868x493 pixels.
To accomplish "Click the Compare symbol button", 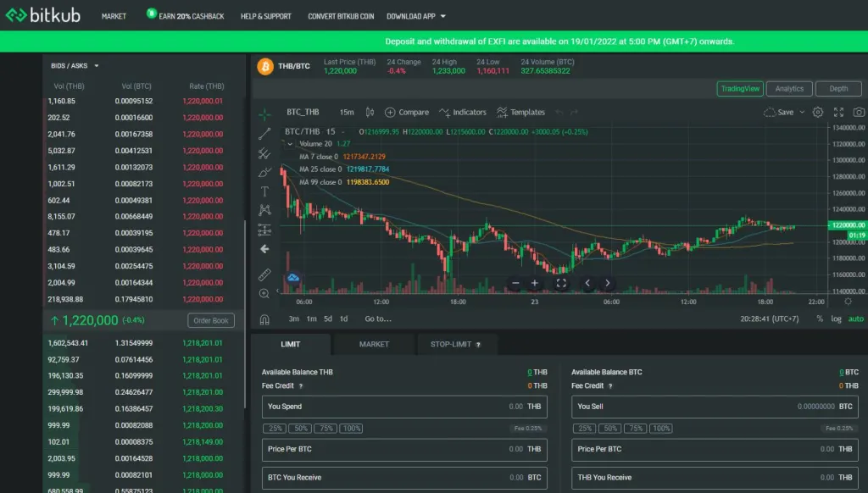I will [x=407, y=113].
